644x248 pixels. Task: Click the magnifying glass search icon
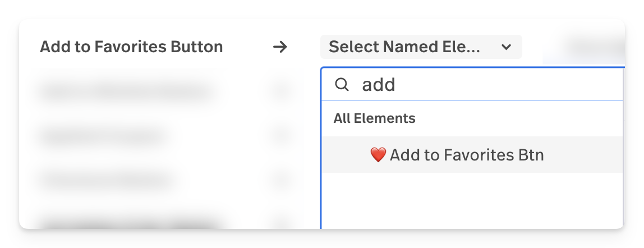[x=342, y=85]
